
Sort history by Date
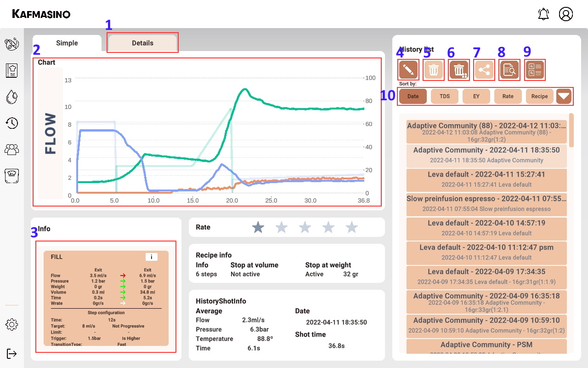pyautogui.click(x=413, y=96)
